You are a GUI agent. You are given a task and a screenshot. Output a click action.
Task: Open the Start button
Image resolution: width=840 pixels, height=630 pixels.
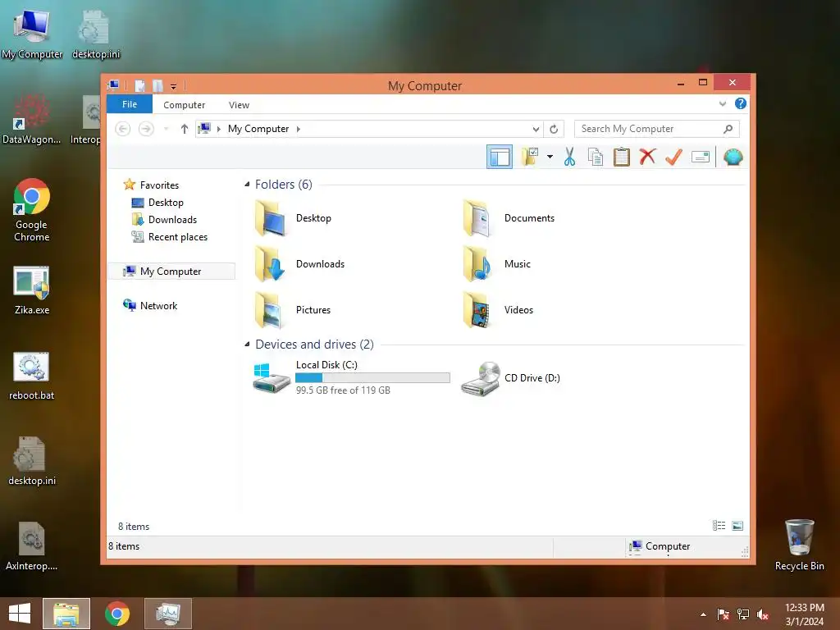pos(20,614)
